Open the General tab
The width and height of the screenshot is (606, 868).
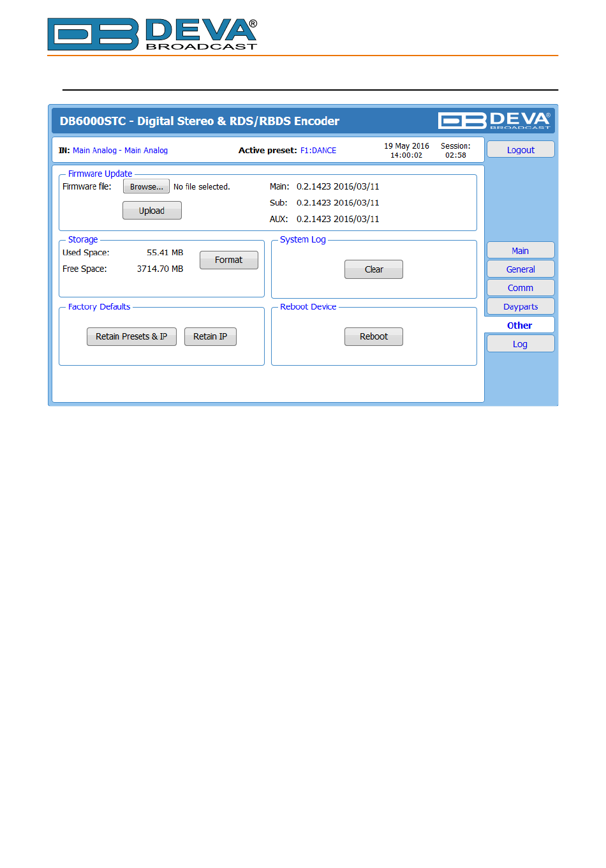coord(521,269)
